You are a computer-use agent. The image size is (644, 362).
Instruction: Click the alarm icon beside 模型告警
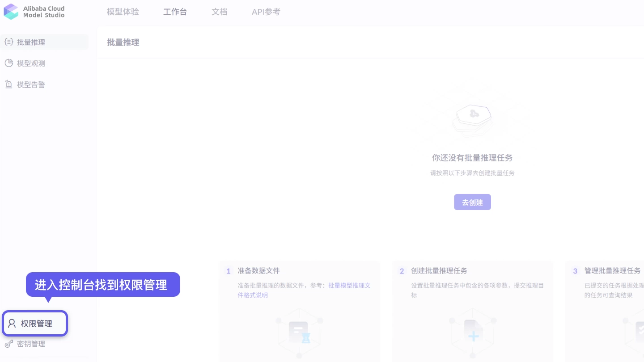tap(8, 84)
